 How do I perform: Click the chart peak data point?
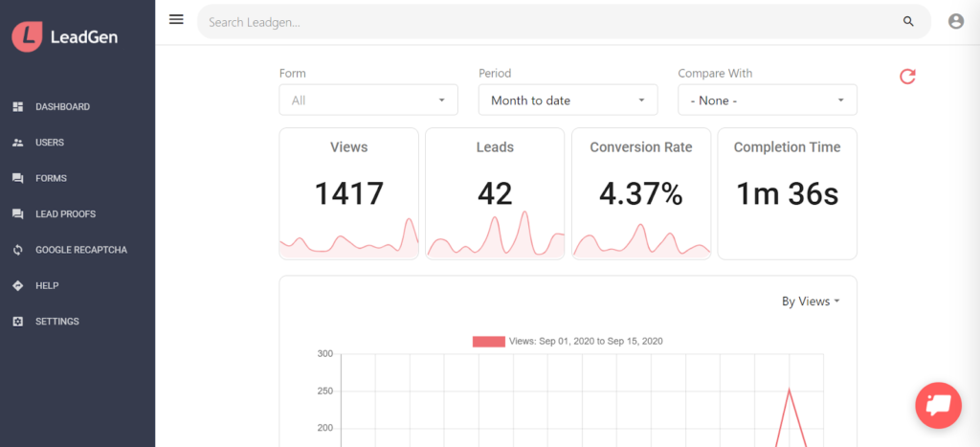tap(790, 391)
